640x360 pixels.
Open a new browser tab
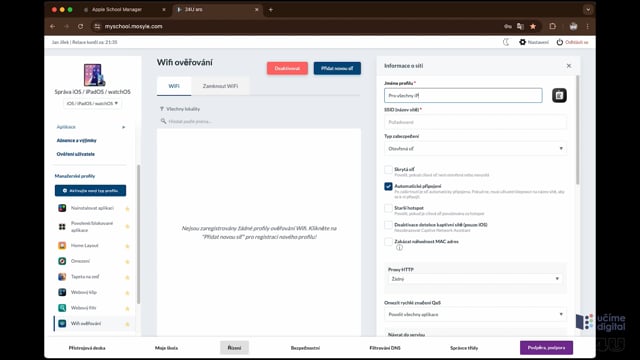(x=271, y=9)
